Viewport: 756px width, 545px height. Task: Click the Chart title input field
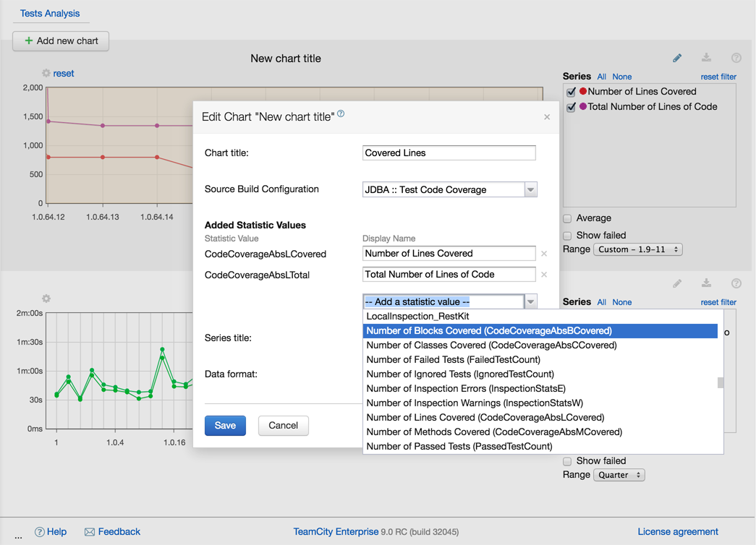pos(449,153)
